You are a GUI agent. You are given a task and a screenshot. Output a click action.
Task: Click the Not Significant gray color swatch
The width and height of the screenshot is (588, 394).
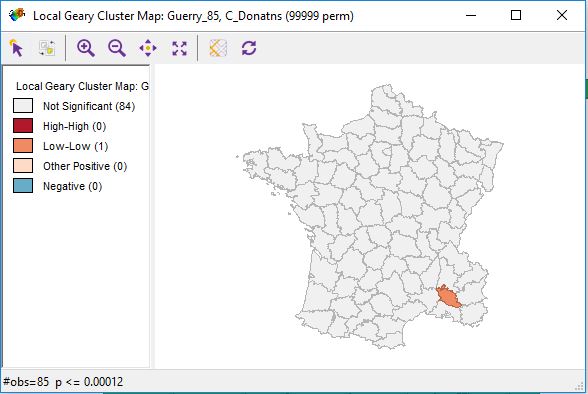point(23,106)
